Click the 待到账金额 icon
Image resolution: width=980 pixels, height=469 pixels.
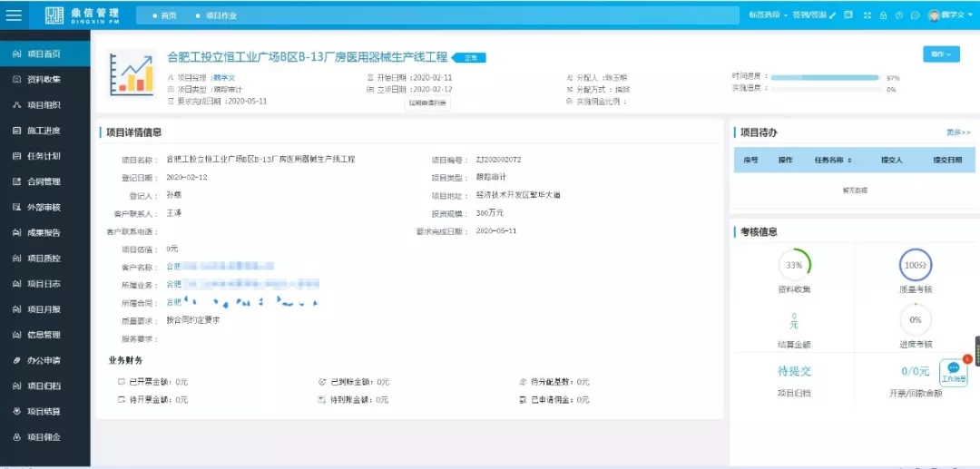(x=322, y=399)
